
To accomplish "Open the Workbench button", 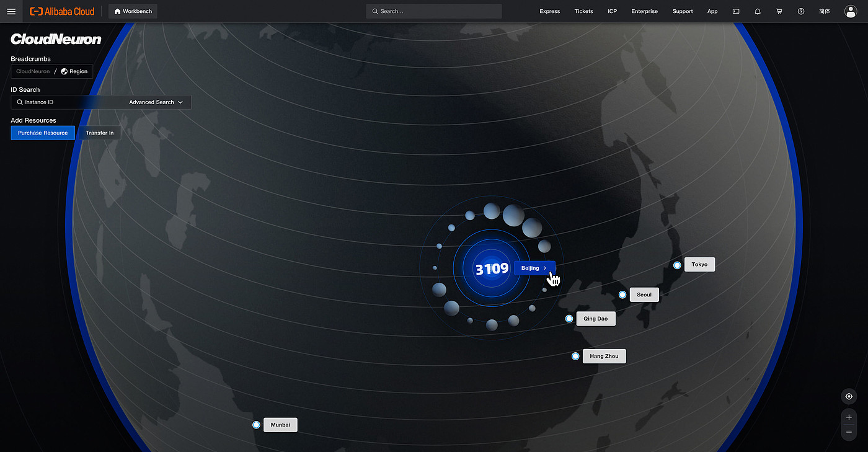I will click(133, 11).
